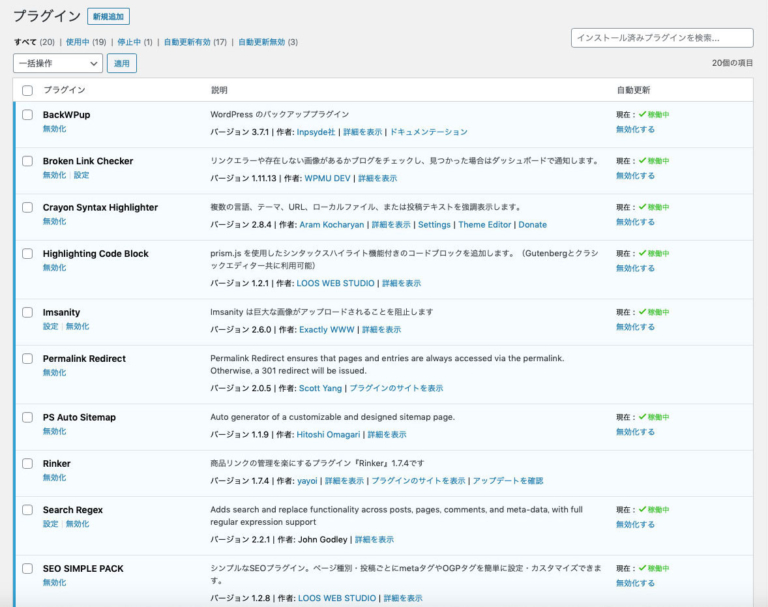This screenshot has height=607, width=768.
Task: Open LOOS WEB STUDIO link for SEO SIMPLE PACK
Action: (x=337, y=599)
